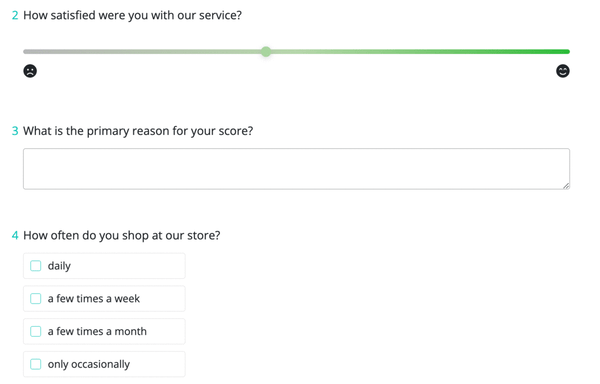Click the bright green right end of slider track

pos(536,52)
